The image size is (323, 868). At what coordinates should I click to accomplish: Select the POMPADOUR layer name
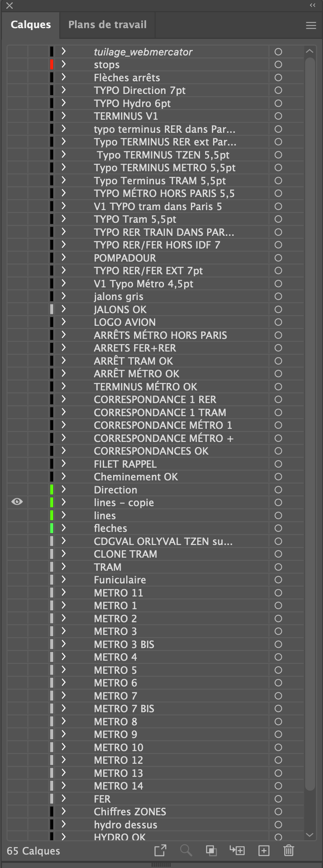[x=125, y=258]
